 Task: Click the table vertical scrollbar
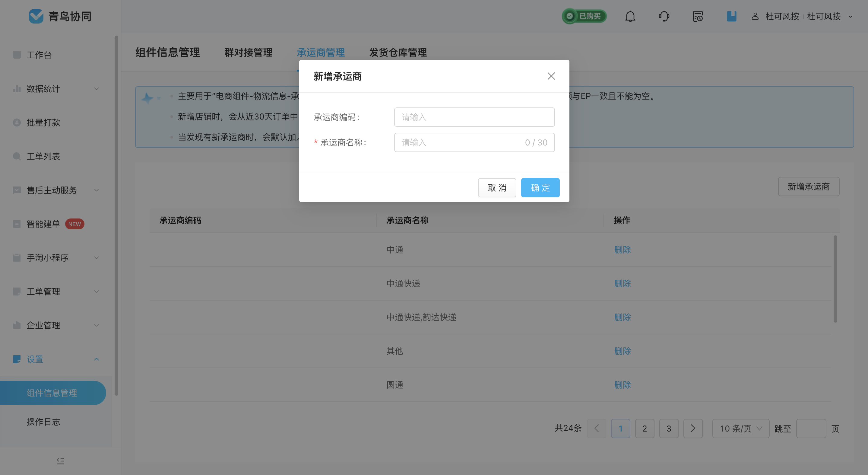pyautogui.click(x=835, y=279)
